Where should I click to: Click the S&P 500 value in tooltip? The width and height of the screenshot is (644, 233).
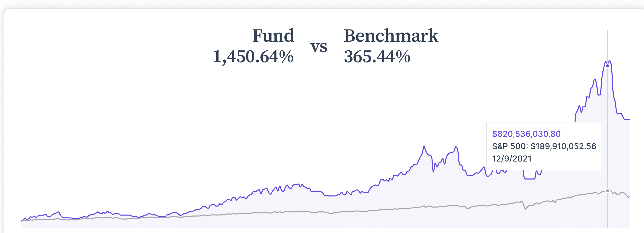544,146
